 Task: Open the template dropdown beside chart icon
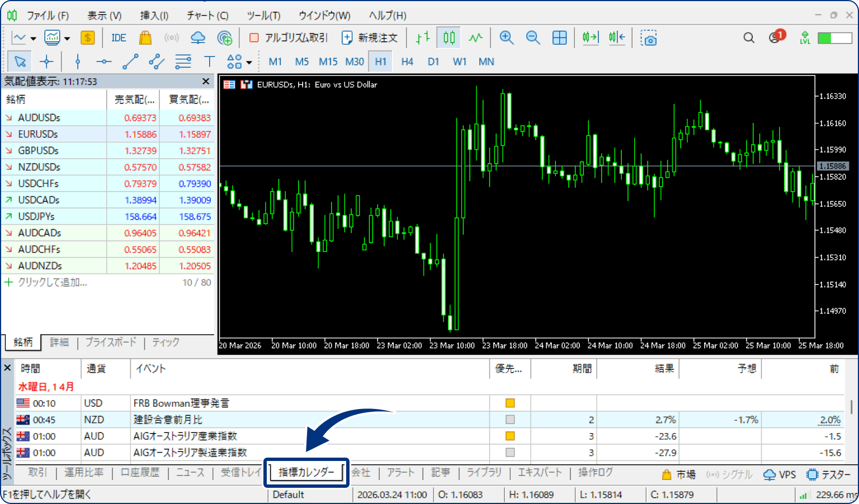(x=67, y=39)
